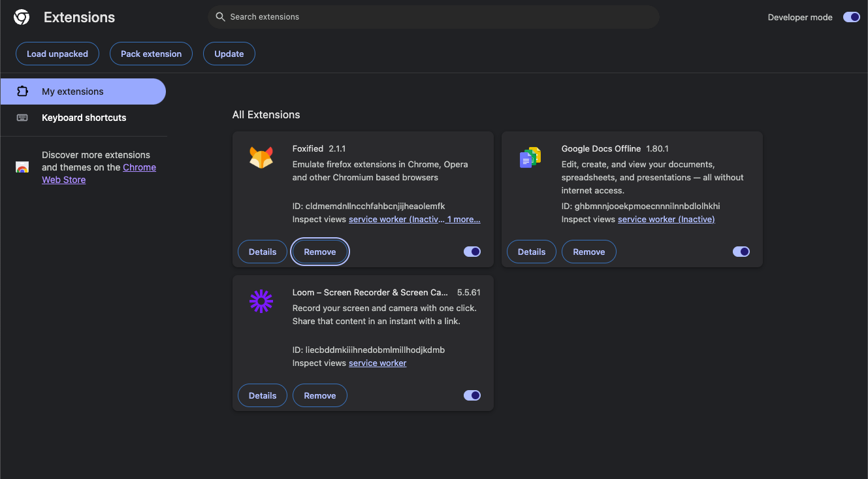Image resolution: width=868 pixels, height=479 pixels.
Task: Click the Loom version 5.5.61 text
Action: click(469, 293)
